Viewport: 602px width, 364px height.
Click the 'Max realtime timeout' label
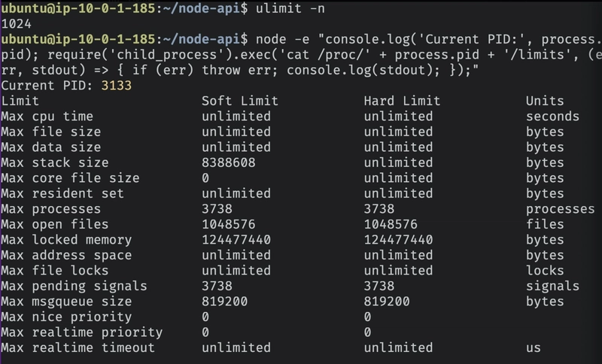coord(78,348)
